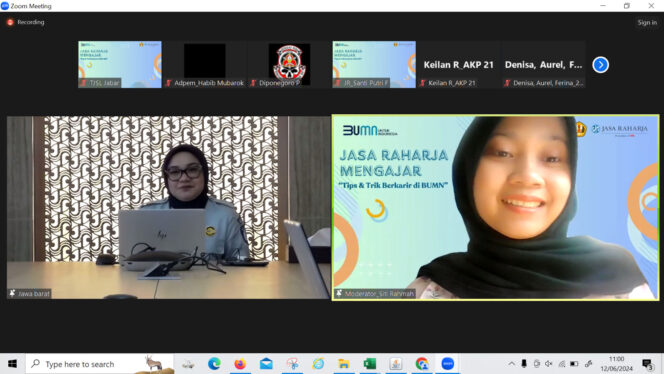Expand hidden system tray icons
Image resolution: width=664 pixels, height=374 pixels.
pyautogui.click(x=512, y=364)
